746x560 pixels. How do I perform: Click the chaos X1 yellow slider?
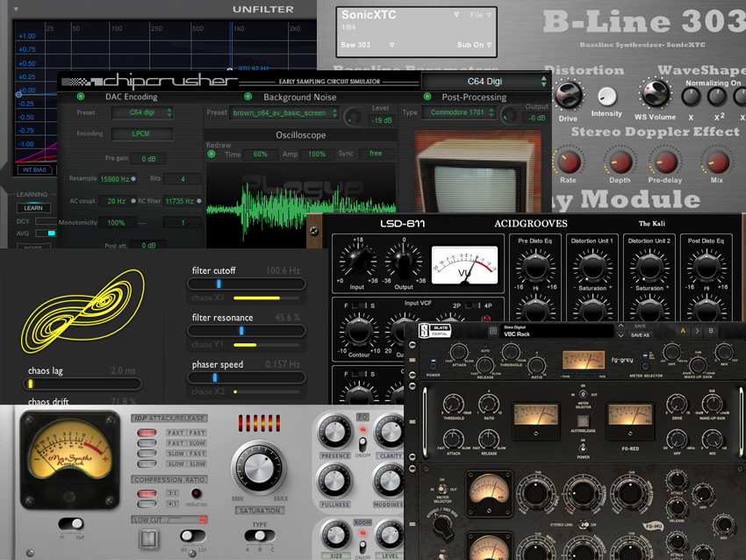click(x=267, y=298)
